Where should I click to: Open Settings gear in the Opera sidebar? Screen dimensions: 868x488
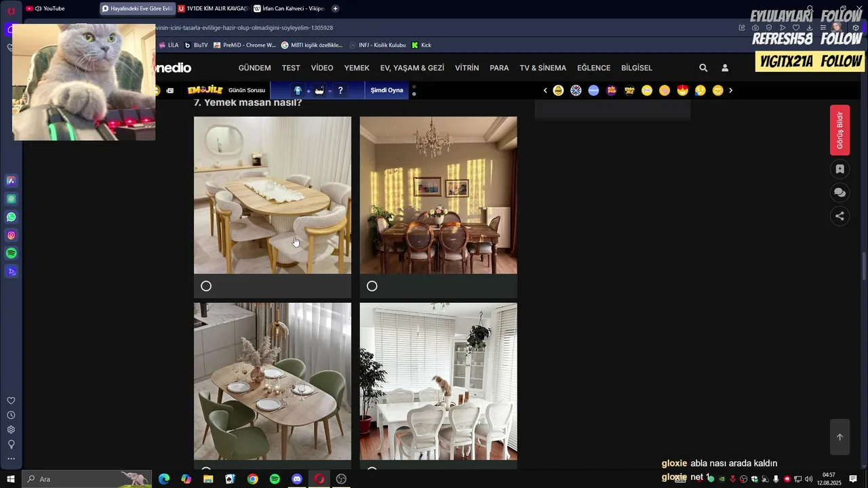pos(11,430)
